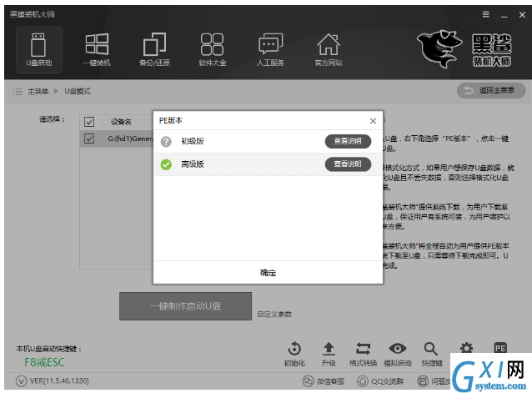View 查看说明 for 初级版
This screenshot has height=393, width=532.
coord(348,141)
